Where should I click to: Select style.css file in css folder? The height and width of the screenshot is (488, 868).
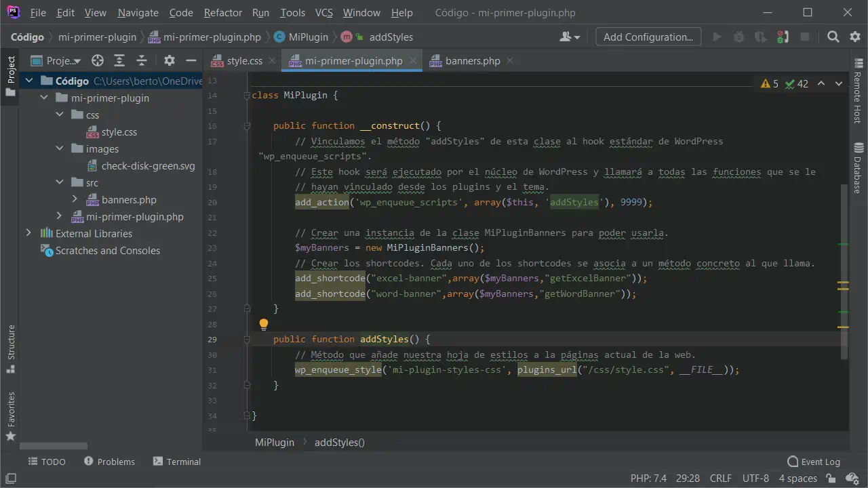[x=111, y=131]
